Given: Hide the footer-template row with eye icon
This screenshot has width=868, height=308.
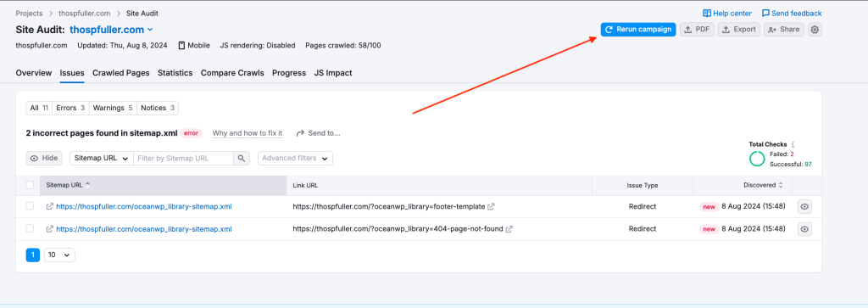Looking at the screenshot, I should pos(805,207).
